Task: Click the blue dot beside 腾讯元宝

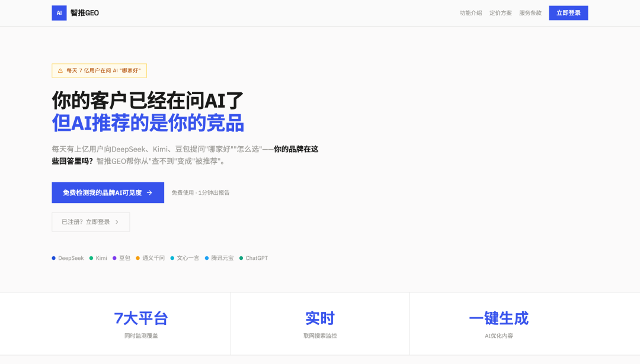Action: tap(207, 258)
